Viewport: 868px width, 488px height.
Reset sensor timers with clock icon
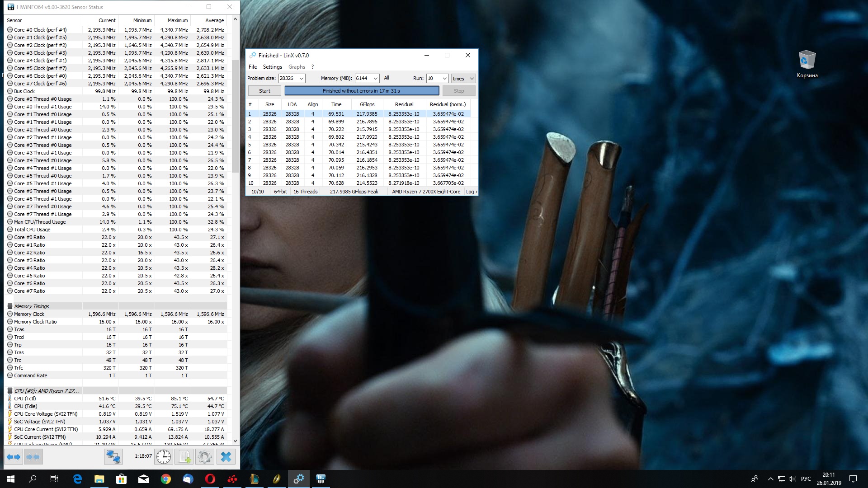click(x=164, y=457)
